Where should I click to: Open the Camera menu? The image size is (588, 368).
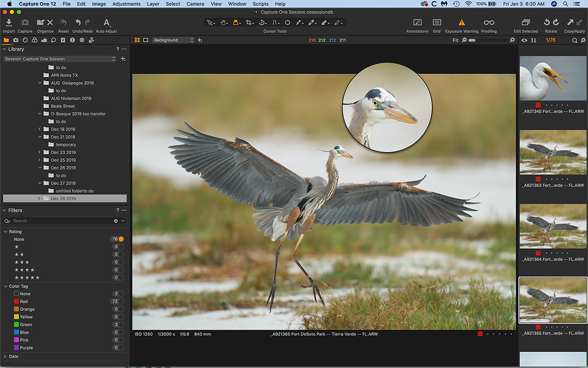point(196,4)
